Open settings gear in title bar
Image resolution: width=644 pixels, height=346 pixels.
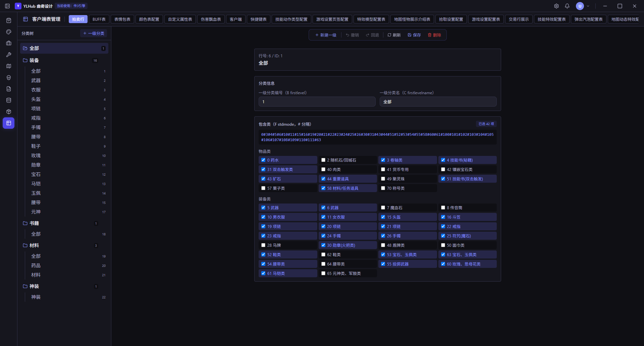click(556, 6)
